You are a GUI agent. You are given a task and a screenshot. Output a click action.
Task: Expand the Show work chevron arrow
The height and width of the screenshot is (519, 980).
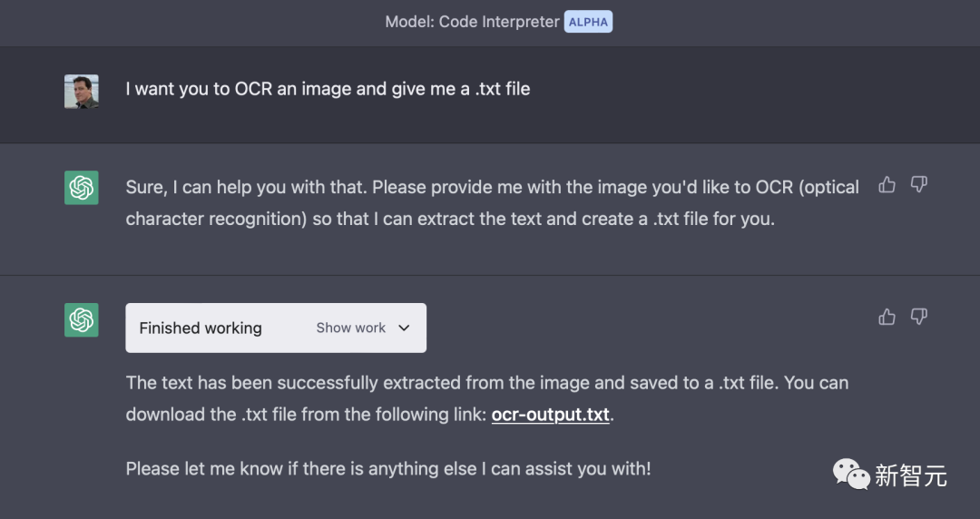pyautogui.click(x=404, y=328)
